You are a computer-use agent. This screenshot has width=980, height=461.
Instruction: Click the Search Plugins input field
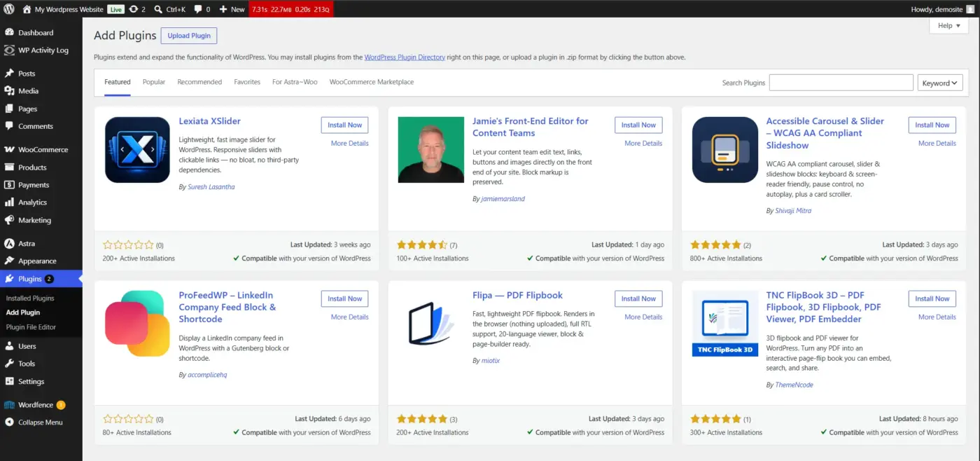point(841,83)
